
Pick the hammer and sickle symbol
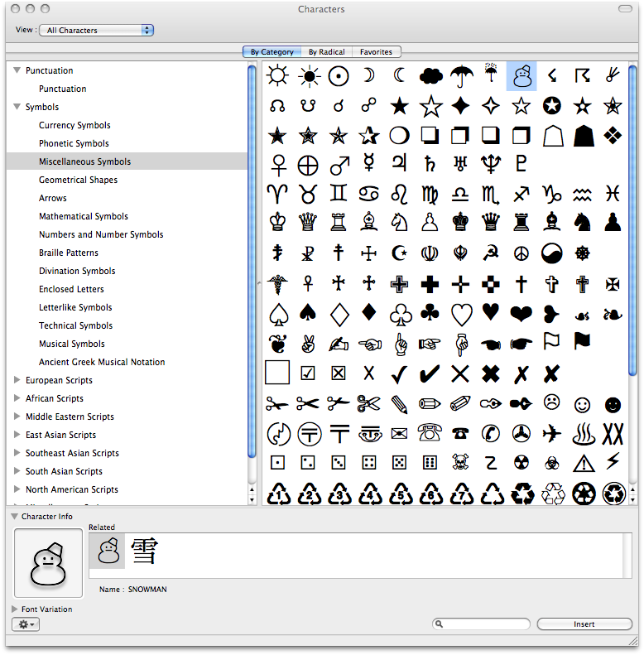491,253
